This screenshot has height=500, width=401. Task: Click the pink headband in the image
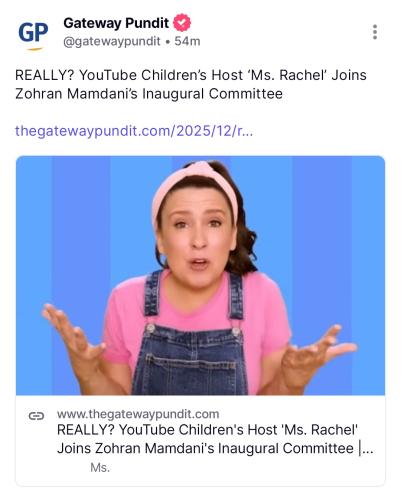click(195, 187)
